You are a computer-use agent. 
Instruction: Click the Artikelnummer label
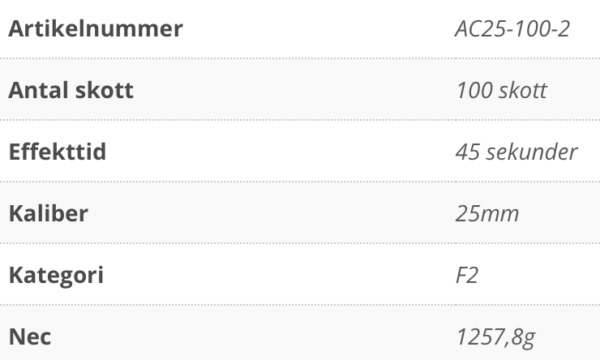[x=96, y=29]
